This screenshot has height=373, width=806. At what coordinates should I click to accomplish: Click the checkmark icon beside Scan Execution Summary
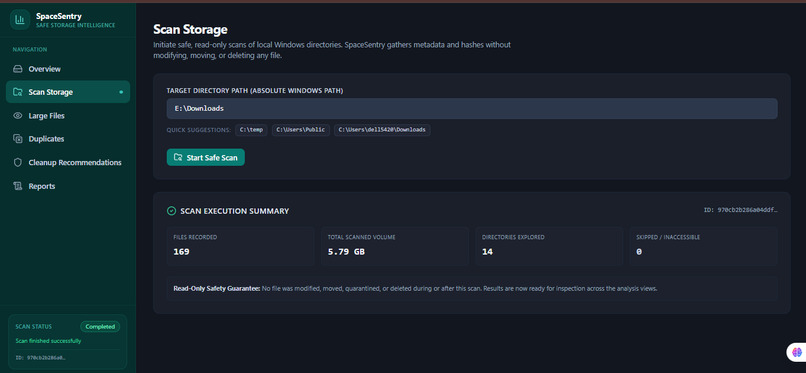[x=172, y=211]
